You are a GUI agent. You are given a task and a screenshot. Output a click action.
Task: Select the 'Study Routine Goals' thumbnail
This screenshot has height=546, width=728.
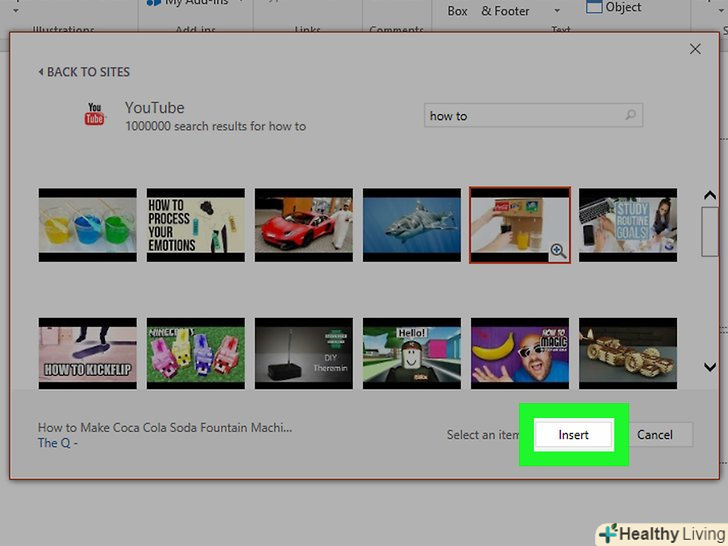coord(627,225)
